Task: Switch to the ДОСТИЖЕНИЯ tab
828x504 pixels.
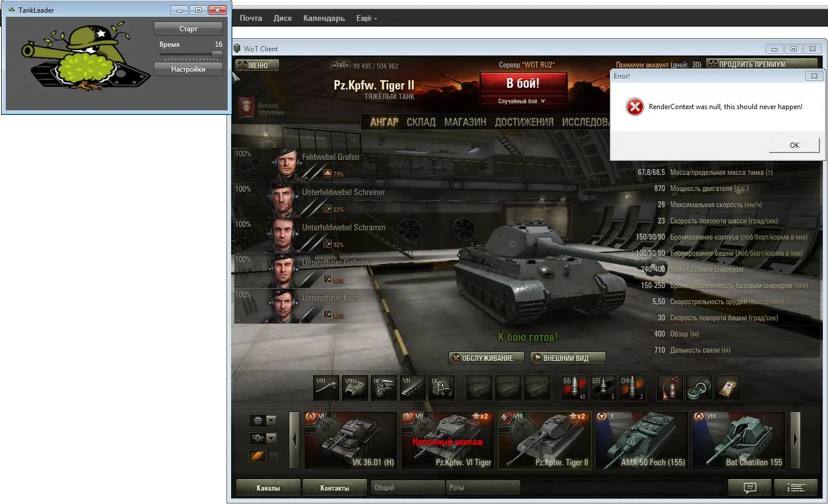Action: pyautogui.click(x=524, y=122)
